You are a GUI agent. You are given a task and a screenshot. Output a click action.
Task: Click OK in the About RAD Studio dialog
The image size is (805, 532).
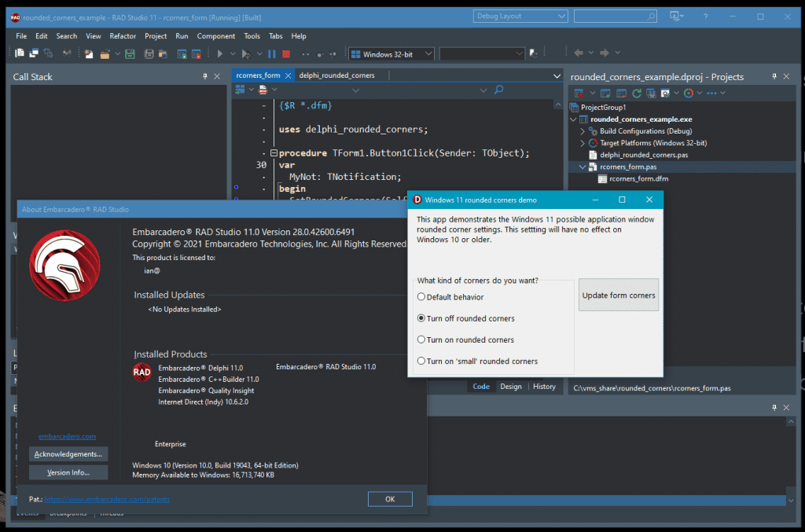pos(390,499)
